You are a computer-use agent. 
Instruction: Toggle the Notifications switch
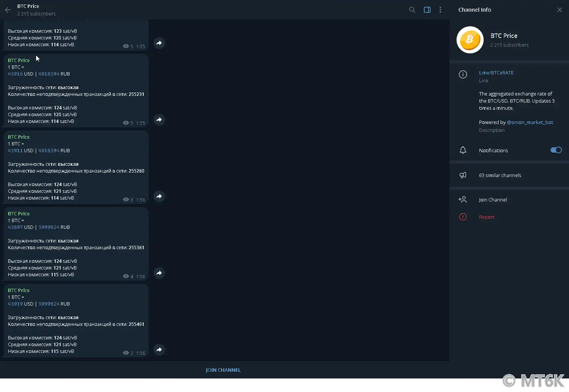tap(556, 150)
